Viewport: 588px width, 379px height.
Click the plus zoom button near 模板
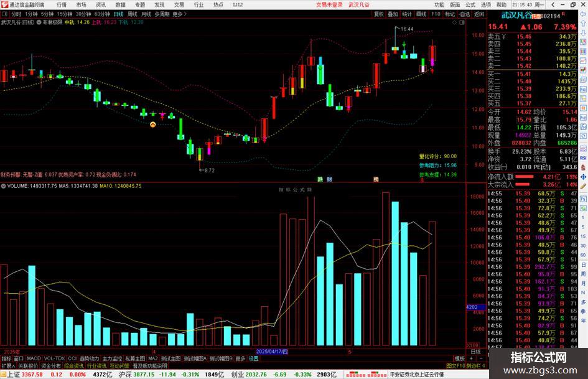tap(471, 358)
